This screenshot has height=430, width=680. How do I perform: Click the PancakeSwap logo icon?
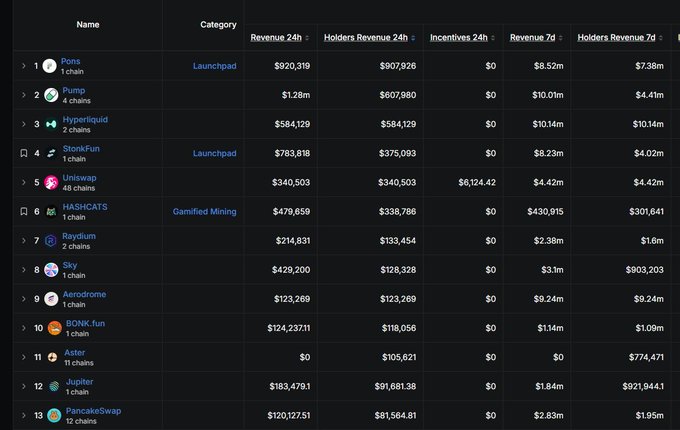pos(54,415)
